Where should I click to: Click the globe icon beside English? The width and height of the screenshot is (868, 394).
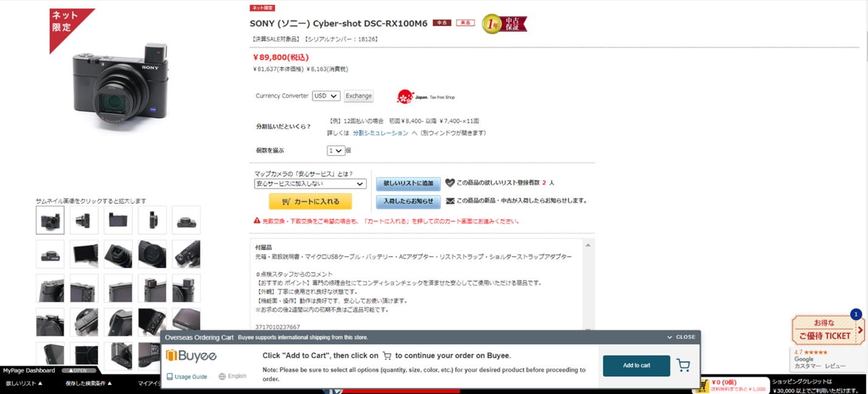(222, 376)
